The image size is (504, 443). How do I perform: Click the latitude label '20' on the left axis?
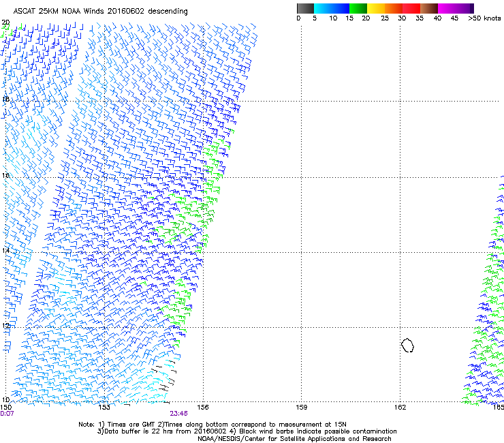tap(5, 22)
